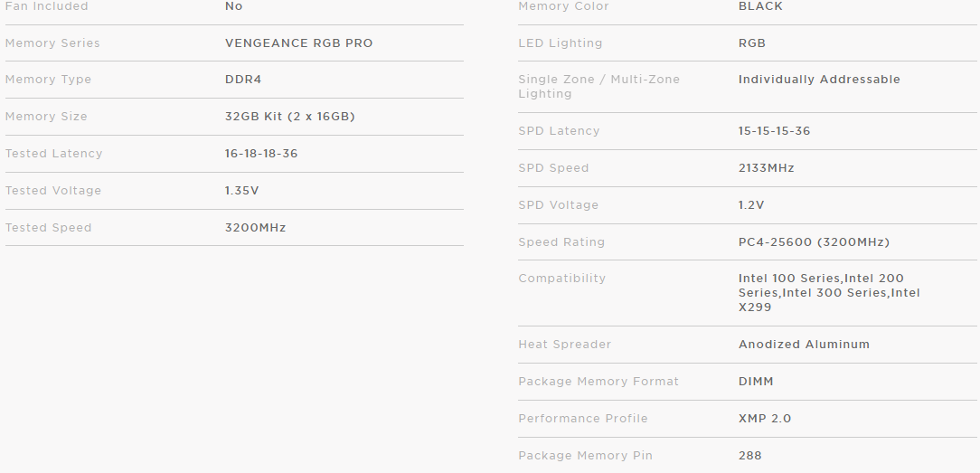This screenshot has height=473, width=980.
Task: Click the DIMM package memory format value
Action: tap(756, 382)
